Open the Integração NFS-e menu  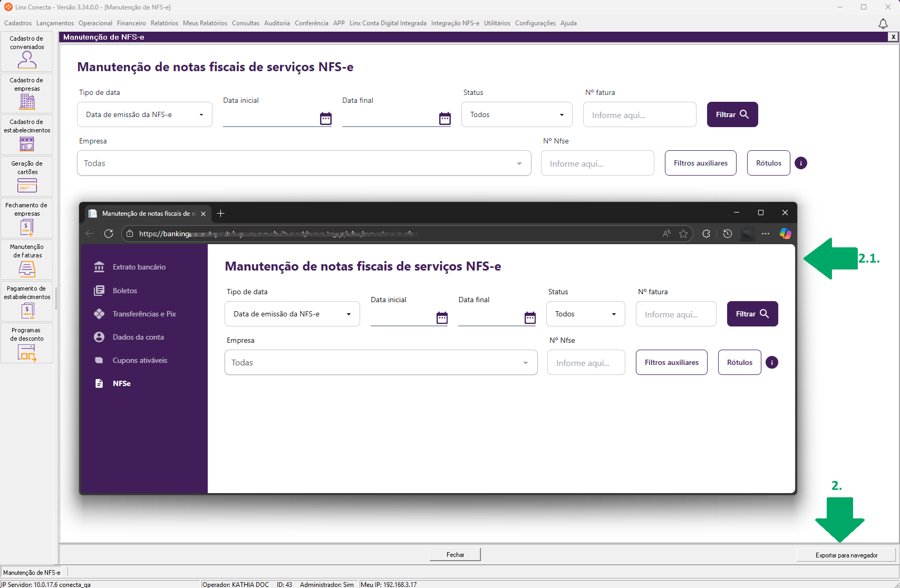point(455,23)
